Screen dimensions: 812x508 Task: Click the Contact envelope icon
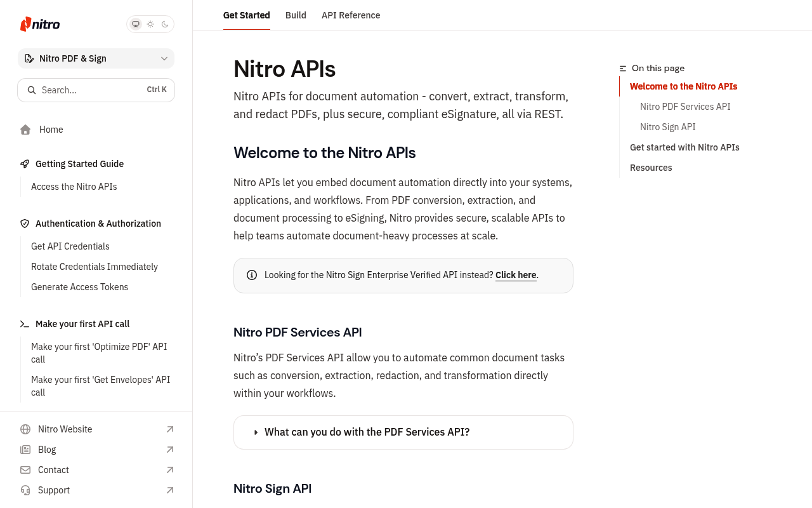tap(25, 470)
